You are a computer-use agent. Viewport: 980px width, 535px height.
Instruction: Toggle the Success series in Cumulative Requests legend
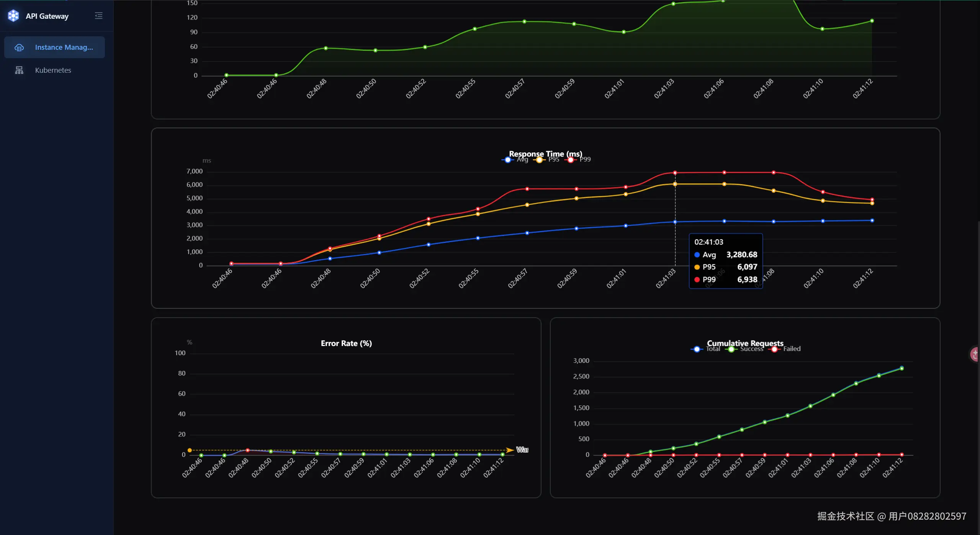744,349
